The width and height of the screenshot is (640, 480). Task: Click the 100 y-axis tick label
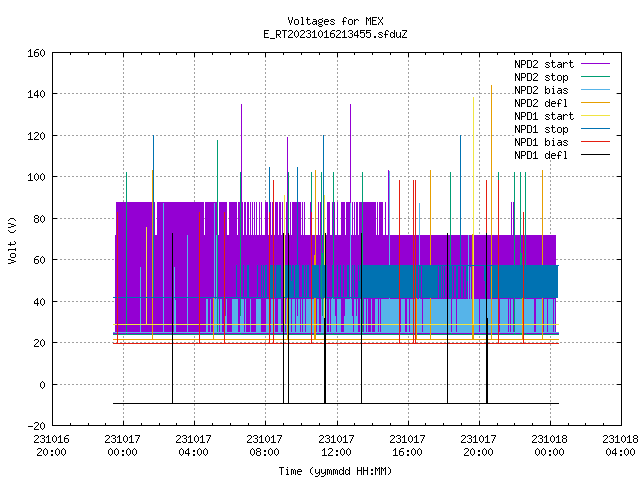click(36, 177)
